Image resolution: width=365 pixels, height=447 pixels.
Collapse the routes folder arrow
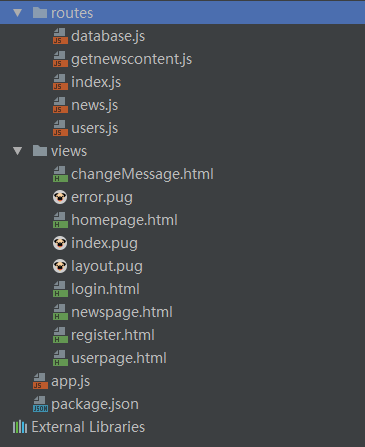click(17, 13)
